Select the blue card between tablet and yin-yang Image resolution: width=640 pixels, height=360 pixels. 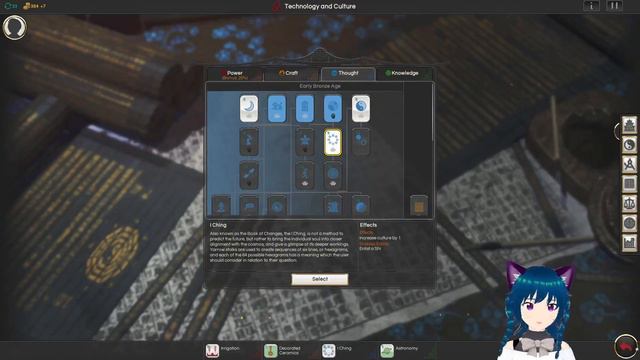click(333, 109)
